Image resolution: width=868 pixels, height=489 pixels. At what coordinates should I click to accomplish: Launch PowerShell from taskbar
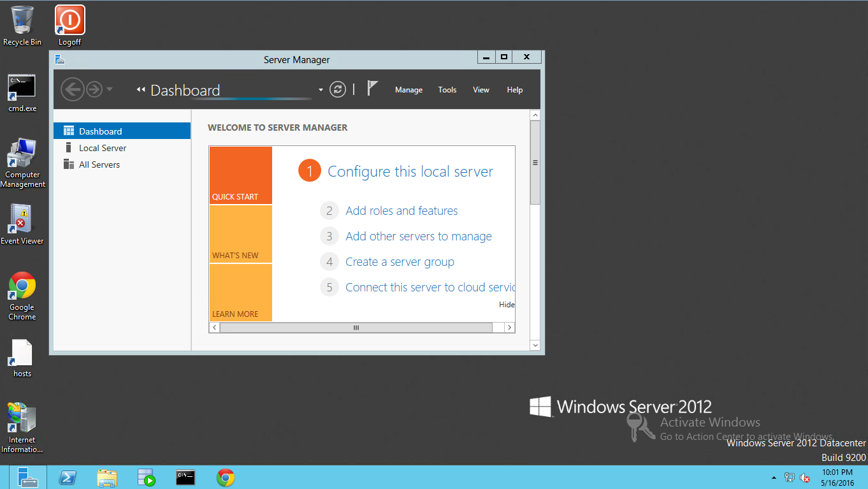point(68,478)
